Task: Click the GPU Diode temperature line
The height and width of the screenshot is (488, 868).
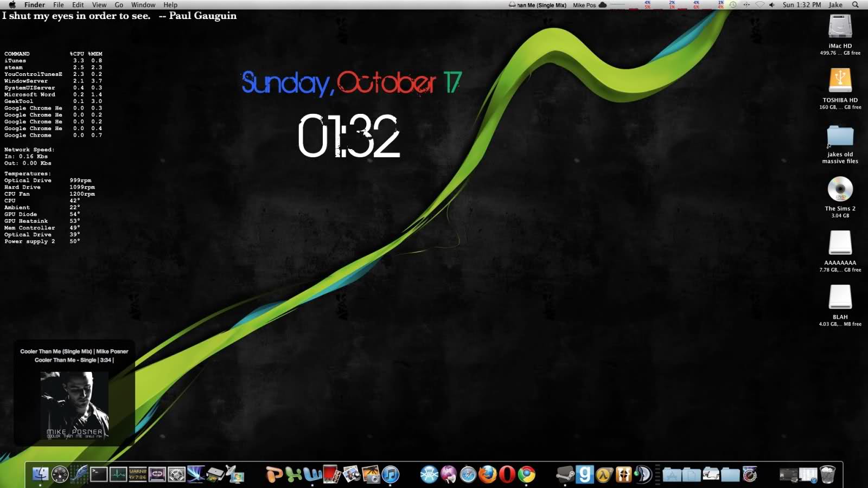Action: pyautogui.click(x=42, y=214)
